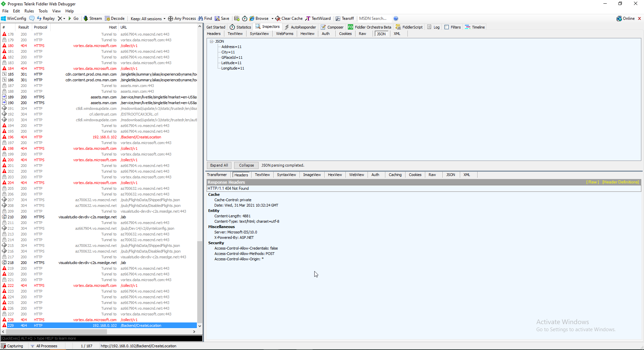Open the Remove sessions dropdown arrow
This screenshot has height=350, width=644.
(64, 18)
